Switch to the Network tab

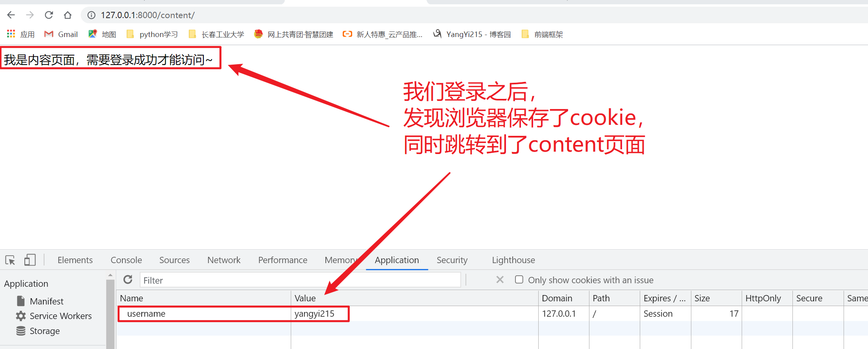[224, 260]
